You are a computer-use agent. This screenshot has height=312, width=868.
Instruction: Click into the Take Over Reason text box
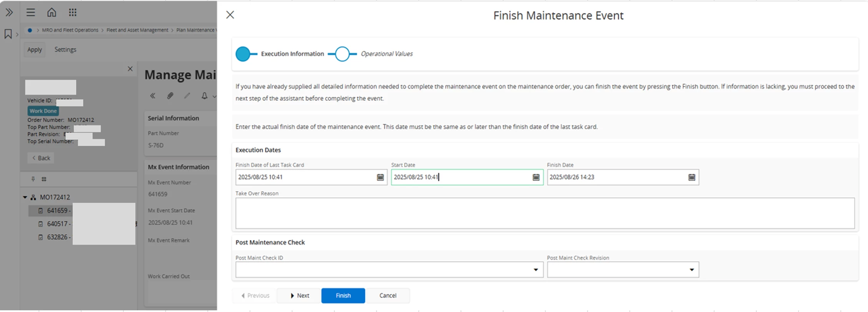pos(545,213)
